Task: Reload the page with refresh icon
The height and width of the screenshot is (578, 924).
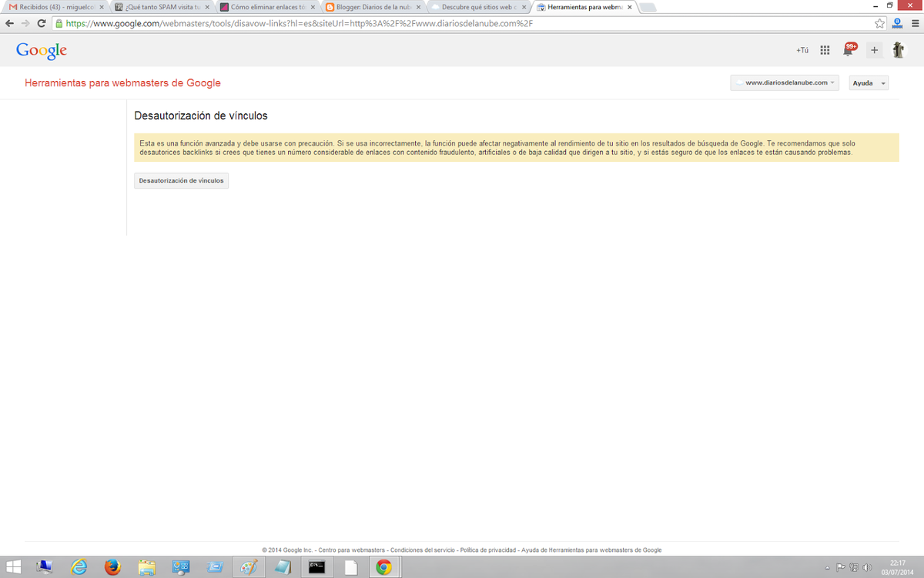Action: (41, 23)
